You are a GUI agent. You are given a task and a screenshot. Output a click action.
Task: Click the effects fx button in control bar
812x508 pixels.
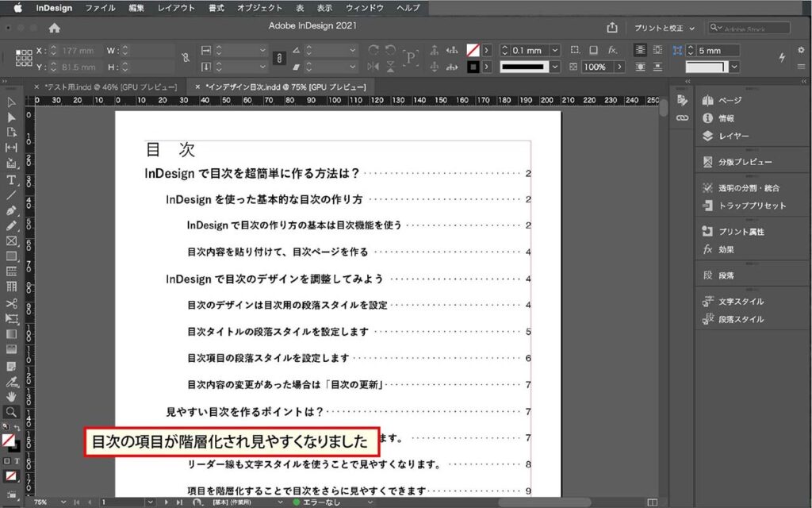[x=613, y=50]
